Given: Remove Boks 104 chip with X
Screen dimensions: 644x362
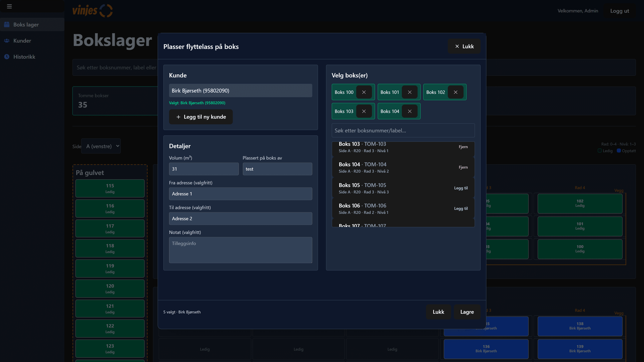Looking at the screenshot, I should pos(410,111).
